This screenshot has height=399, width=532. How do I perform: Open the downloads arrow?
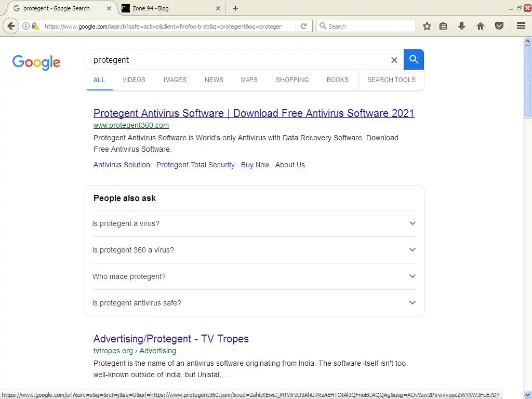(x=462, y=26)
